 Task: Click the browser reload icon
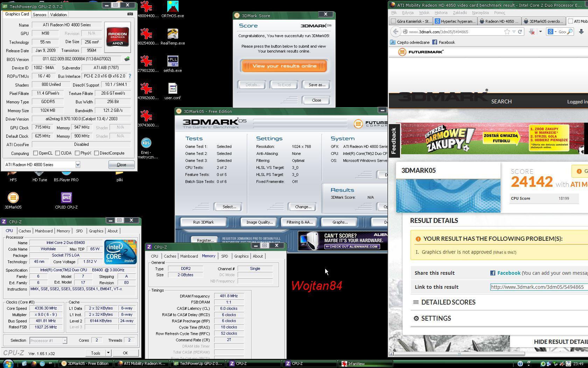(x=520, y=32)
